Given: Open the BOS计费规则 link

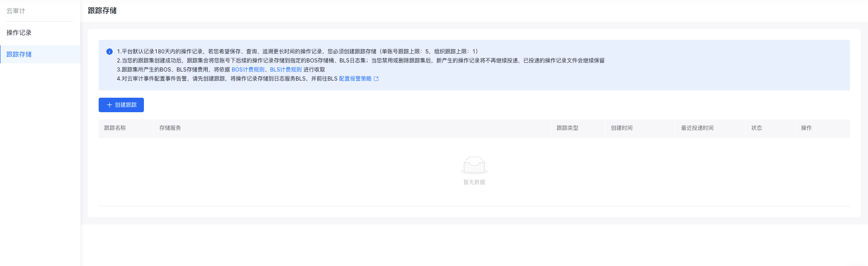Looking at the screenshot, I should click(x=248, y=70).
